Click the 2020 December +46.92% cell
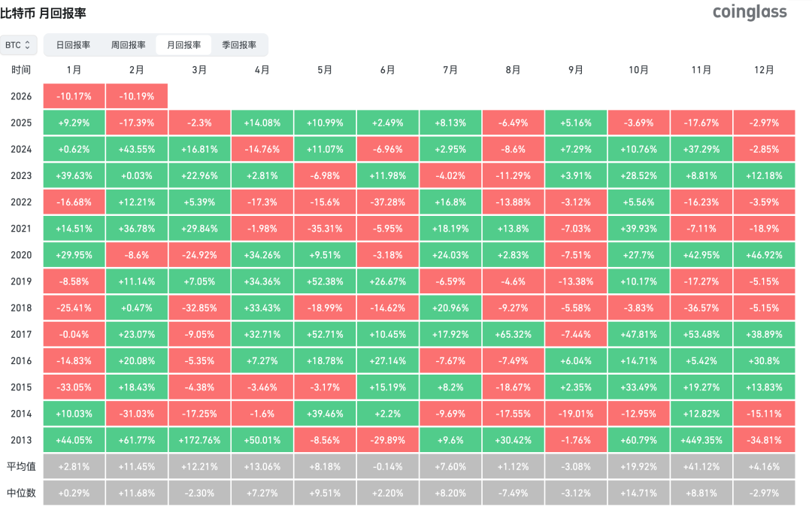812x513 pixels. tap(765, 256)
